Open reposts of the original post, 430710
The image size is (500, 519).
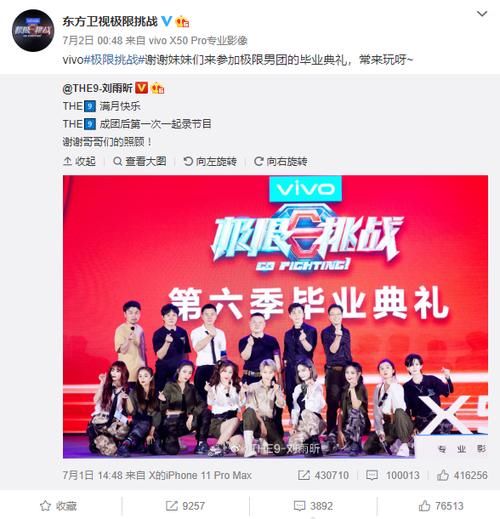323,475
